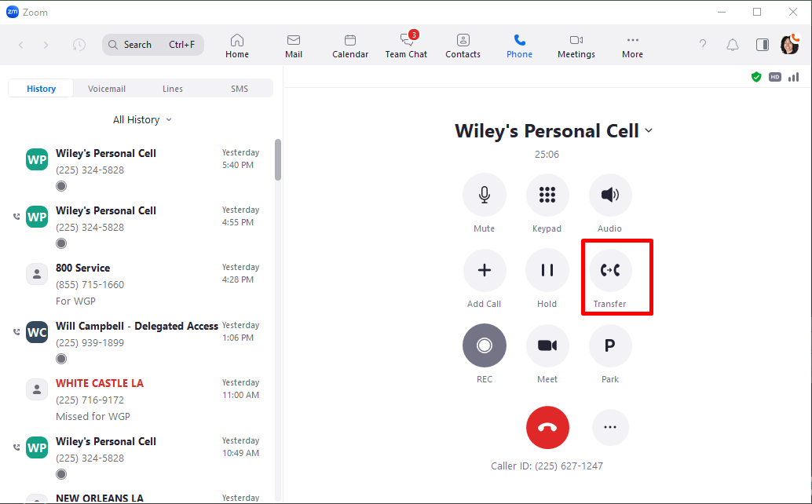Image resolution: width=812 pixels, height=504 pixels.
Task: Click the 800 Service contact avatar icon
Action: pos(37,274)
